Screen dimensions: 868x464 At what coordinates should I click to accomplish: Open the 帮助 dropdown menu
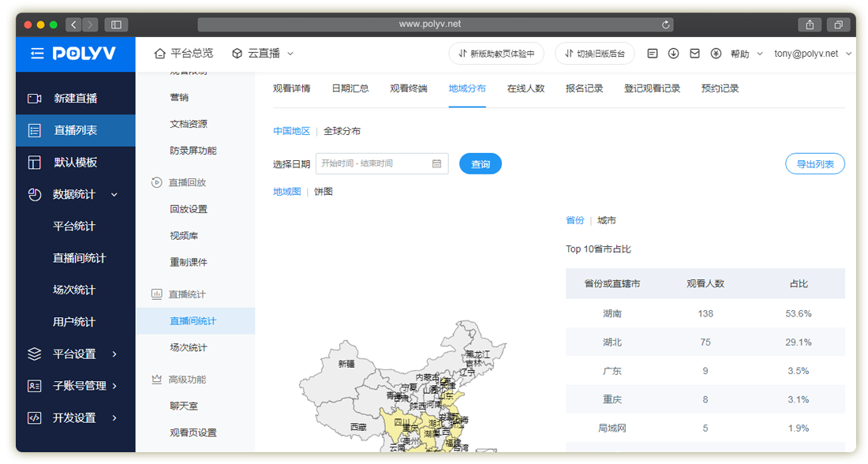click(746, 54)
